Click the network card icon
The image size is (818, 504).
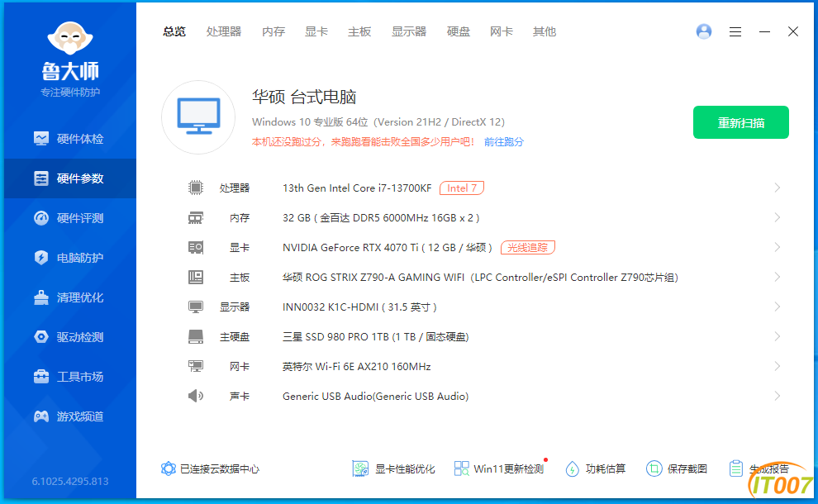pyautogui.click(x=196, y=366)
